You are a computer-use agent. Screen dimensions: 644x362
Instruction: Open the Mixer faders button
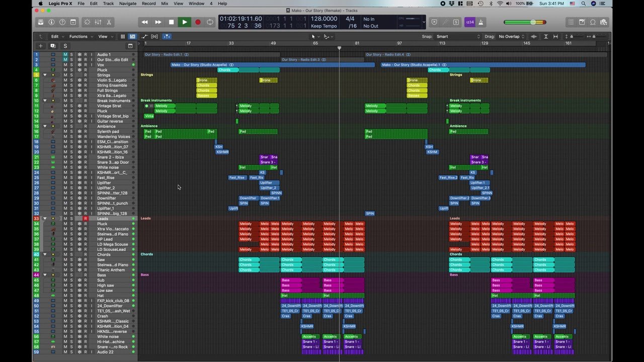tap(98, 22)
